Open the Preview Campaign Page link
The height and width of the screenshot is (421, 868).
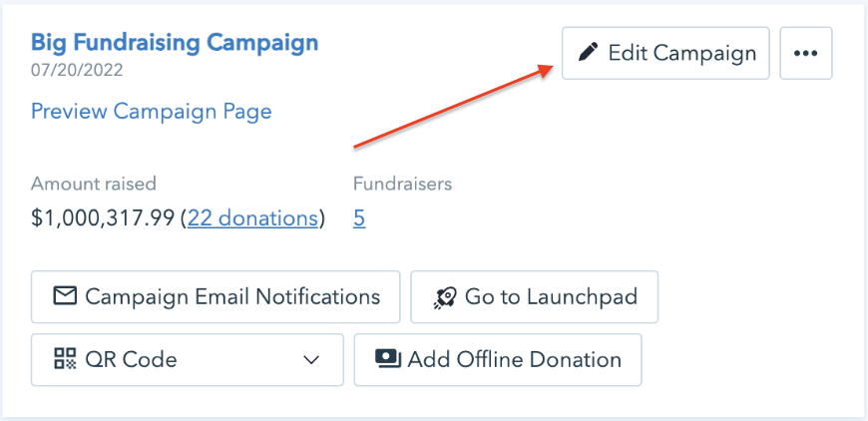click(152, 111)
